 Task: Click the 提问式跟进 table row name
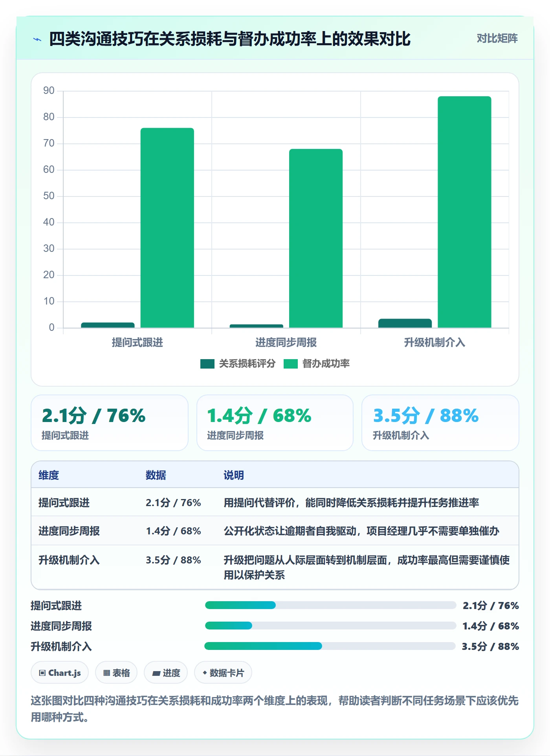64,503
